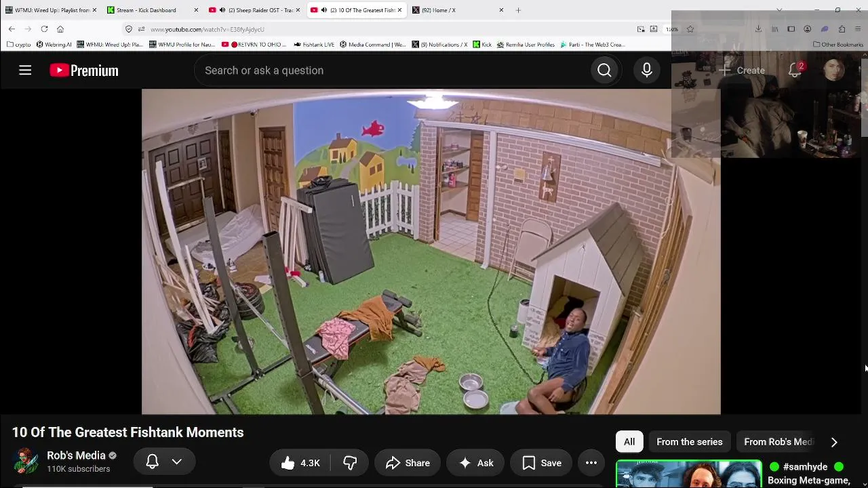The width and height of the screenshot is (868, 488).
Task: Close the Home / X tab
Action: click(x=501, y=10)
